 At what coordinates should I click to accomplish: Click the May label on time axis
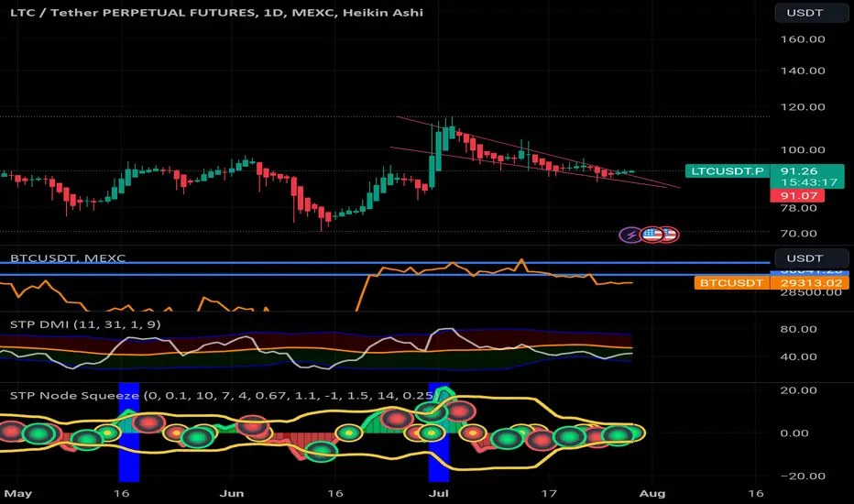coord(18,494)
